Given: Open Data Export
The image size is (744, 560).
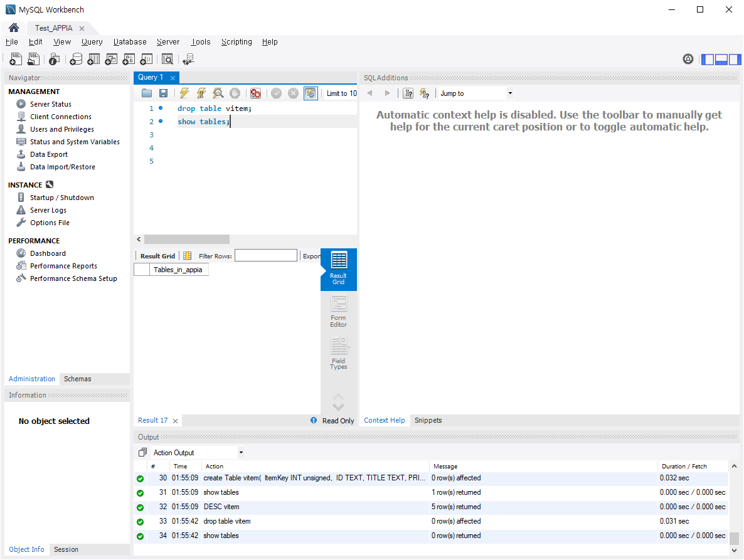Looking at the screenshot, I should pos(49,154).
